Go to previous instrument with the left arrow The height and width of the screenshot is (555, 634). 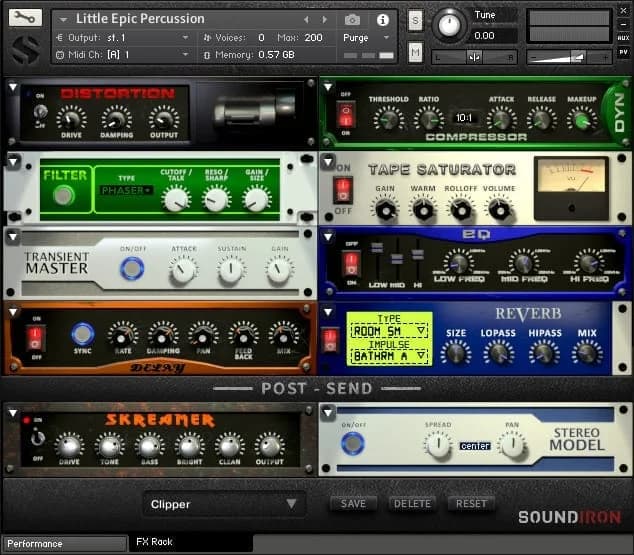click(306, 19)
